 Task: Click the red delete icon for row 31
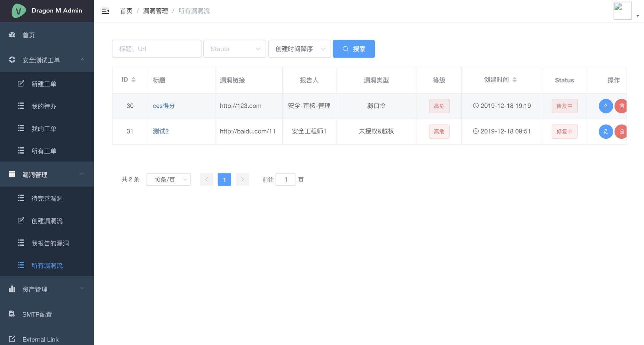621,132
